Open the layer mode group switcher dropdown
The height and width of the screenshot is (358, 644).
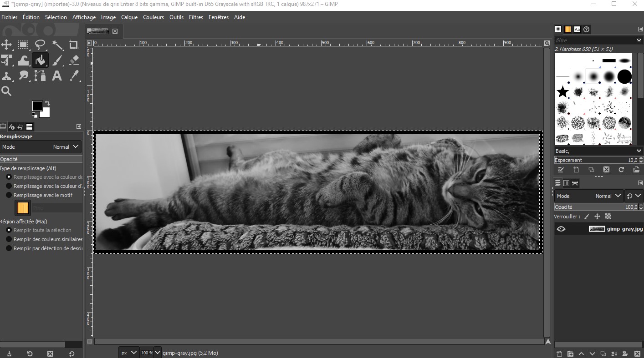click(634, 196)
